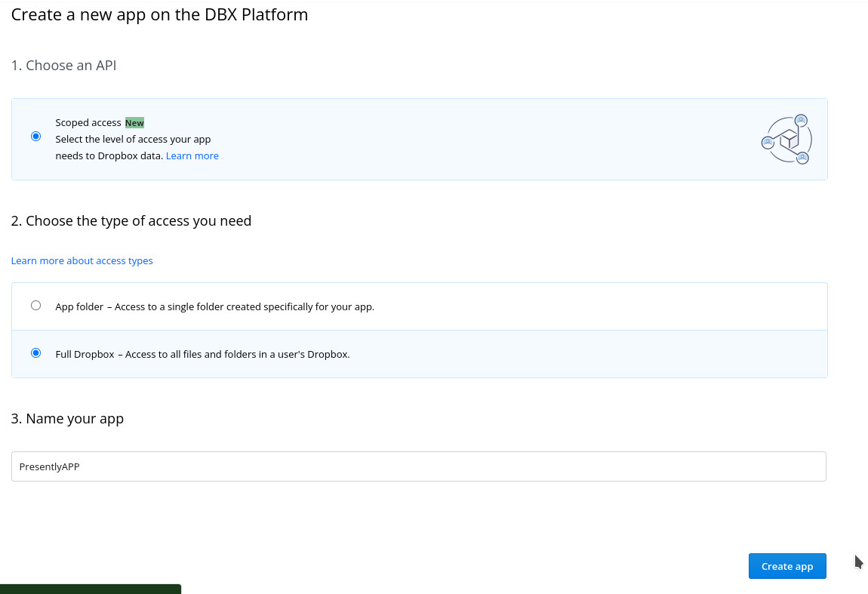Click the PresentlyAPP name field
Image resolution: width=868 pixels, height=594 pixels.
(x=419, y=466)
